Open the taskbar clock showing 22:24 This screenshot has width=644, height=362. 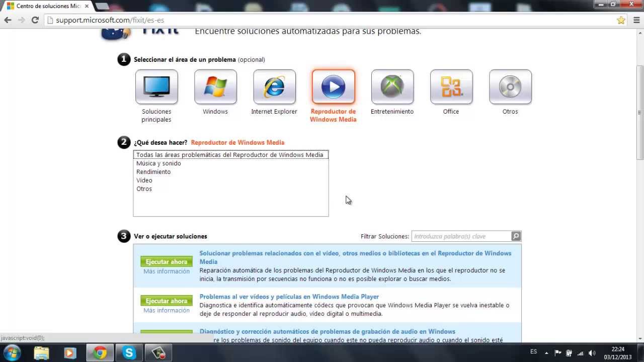tap(618, 353)
